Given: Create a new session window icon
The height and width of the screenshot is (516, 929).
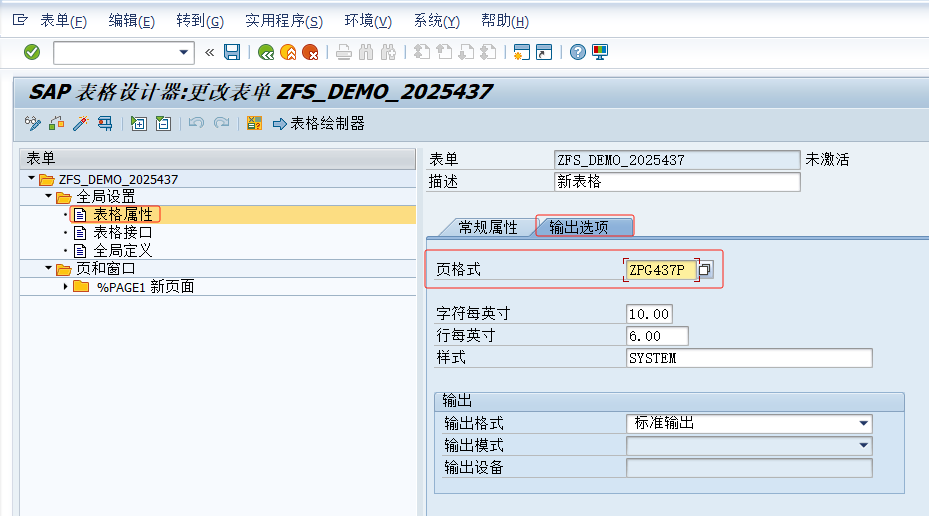Looking at the screenshot, I should tap(521, 52).
